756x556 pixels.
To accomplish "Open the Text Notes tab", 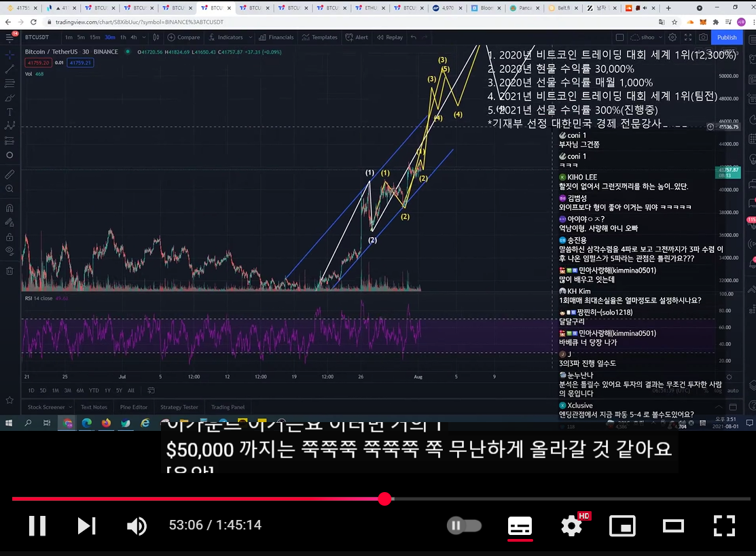I will pos(94,407).
